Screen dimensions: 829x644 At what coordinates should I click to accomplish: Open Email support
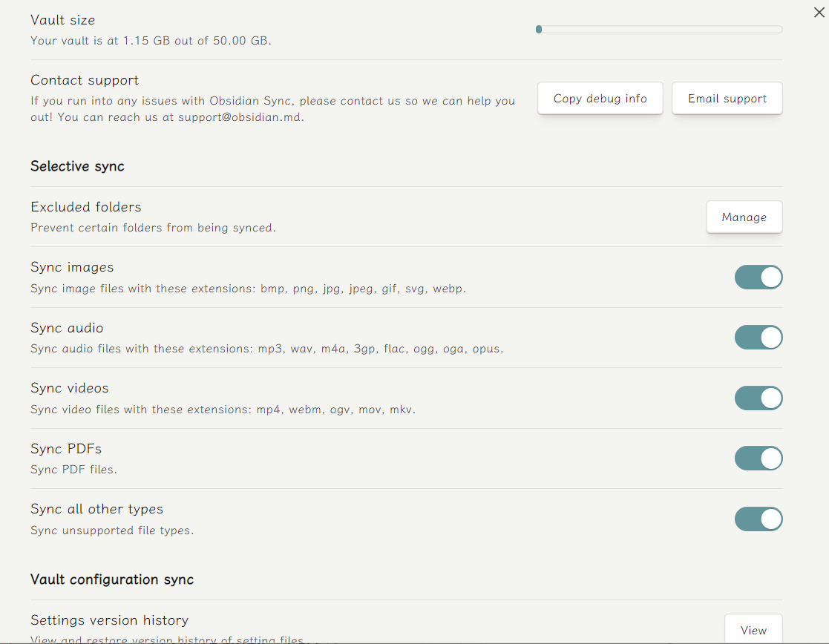coord(727,99)
